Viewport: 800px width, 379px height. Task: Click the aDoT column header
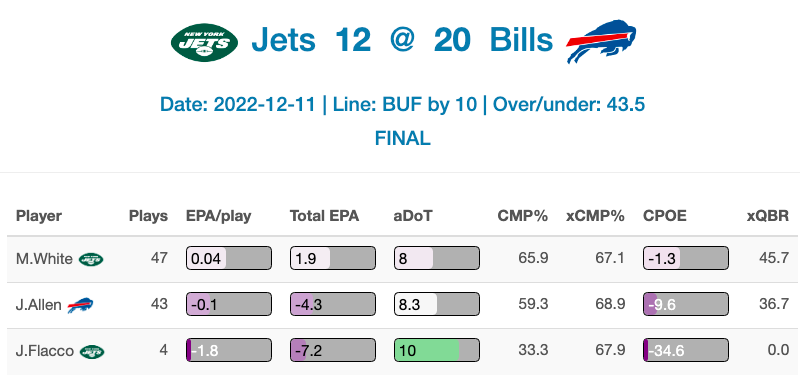413,216
